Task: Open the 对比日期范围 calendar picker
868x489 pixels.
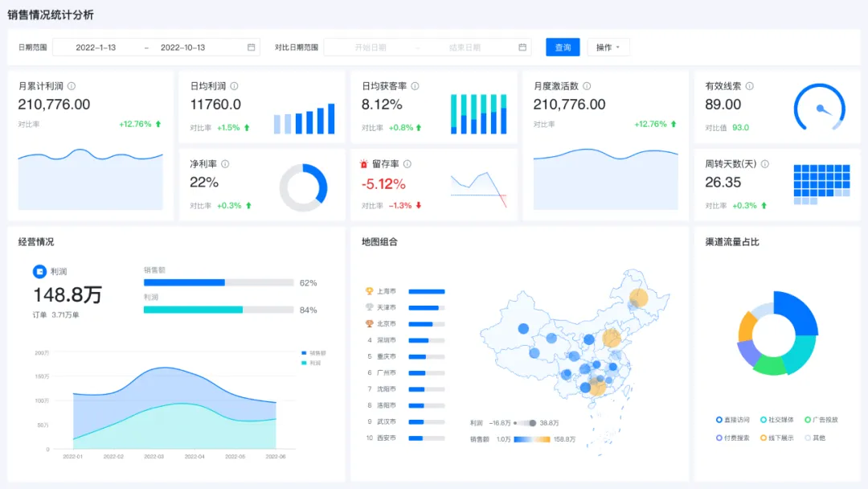Action: tap(522, 47)
